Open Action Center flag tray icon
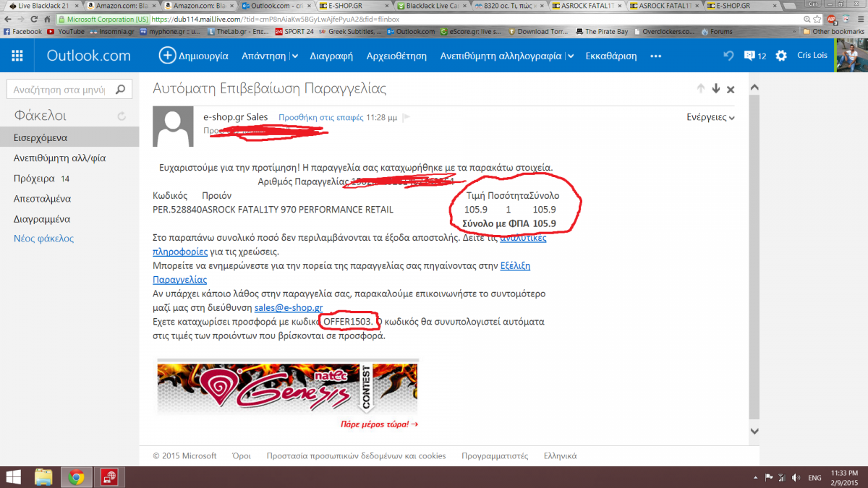Viewport: 868px width, 488px height. click(x=770, y=477)
